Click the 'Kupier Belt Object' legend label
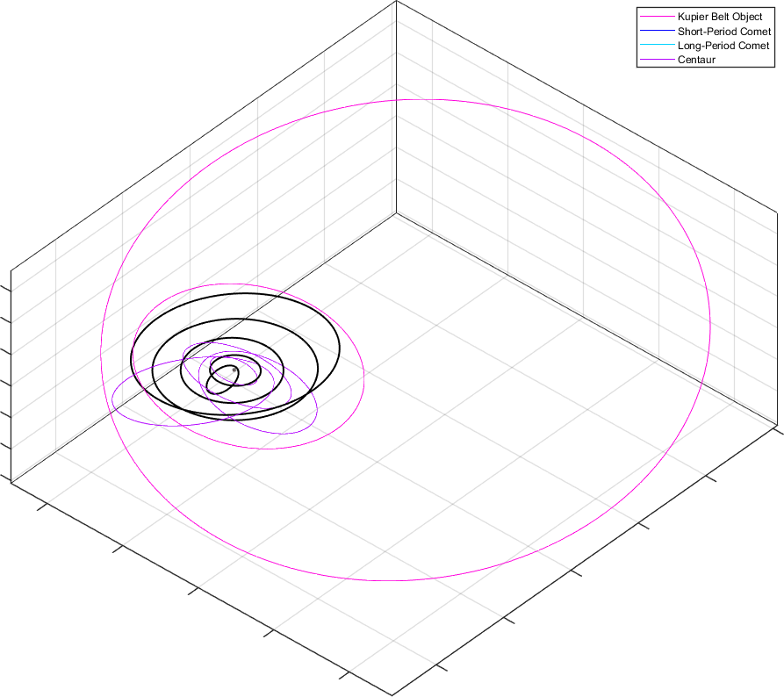 720,17
